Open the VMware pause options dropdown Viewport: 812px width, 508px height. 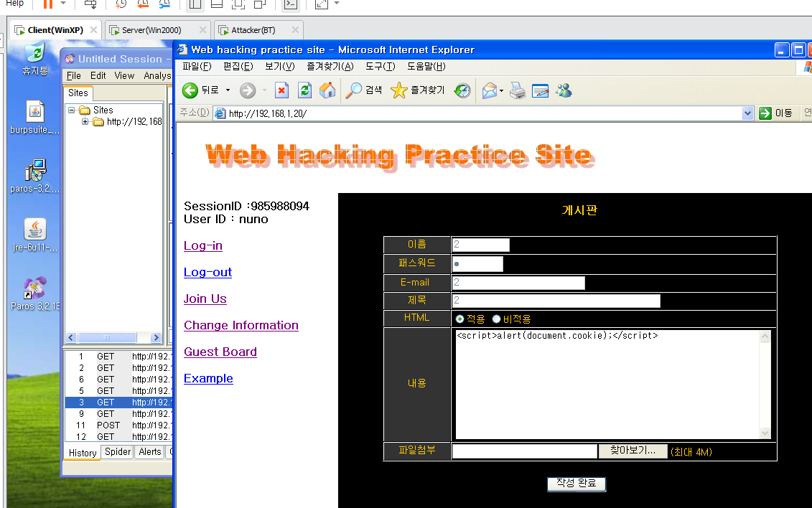pyautogui.click(x=63, y=4)
